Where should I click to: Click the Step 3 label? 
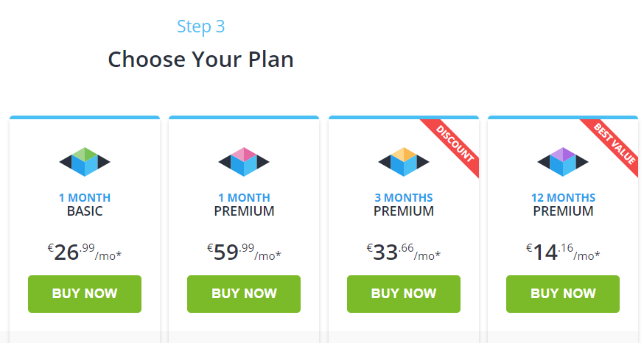coord(201,26)
